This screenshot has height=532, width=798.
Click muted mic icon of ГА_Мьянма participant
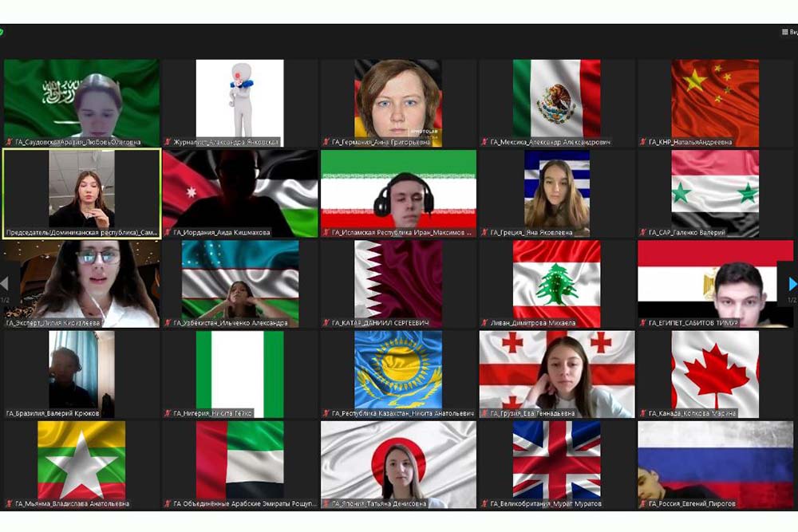(x=9, y=503)
